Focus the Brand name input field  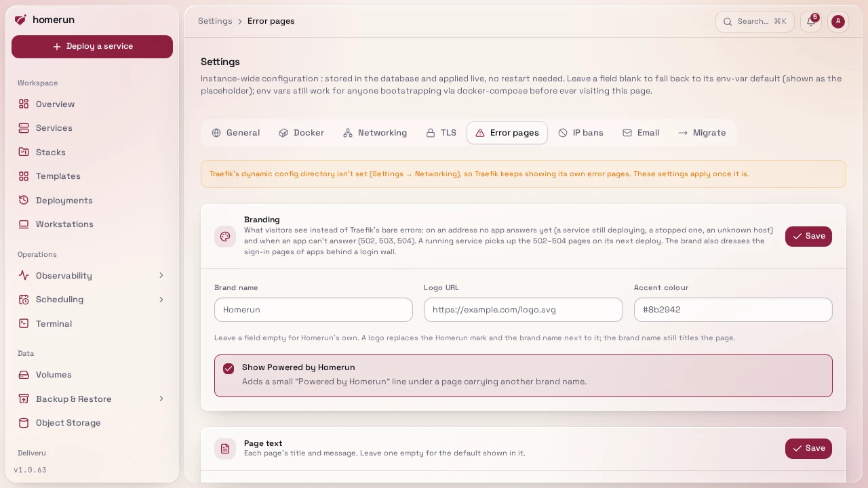click(313, 310)
